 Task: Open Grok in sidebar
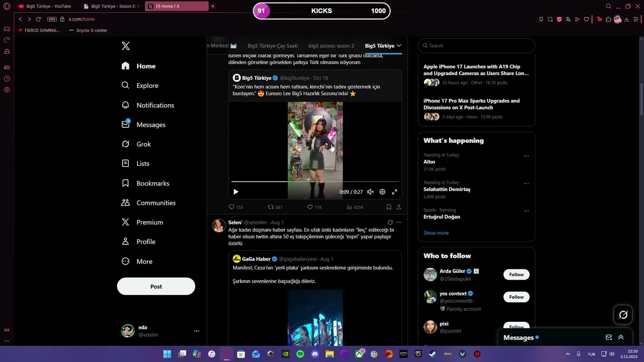click(136, 144)
